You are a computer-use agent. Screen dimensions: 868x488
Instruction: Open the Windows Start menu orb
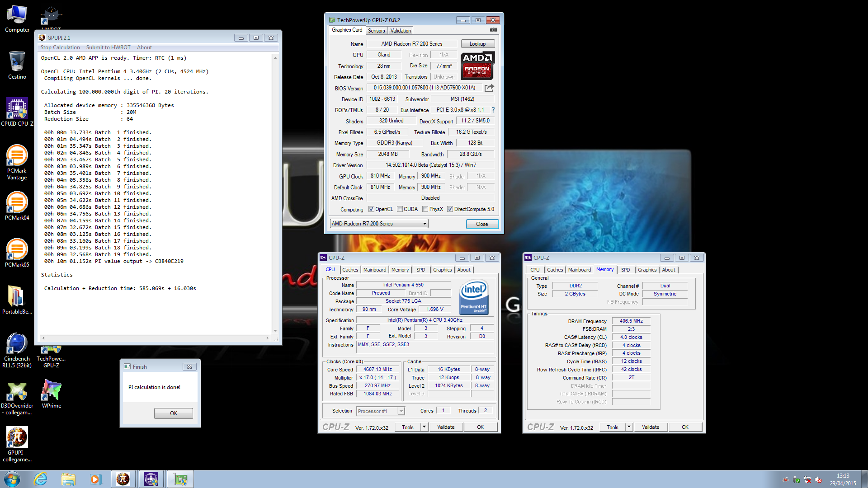[12, 479]
